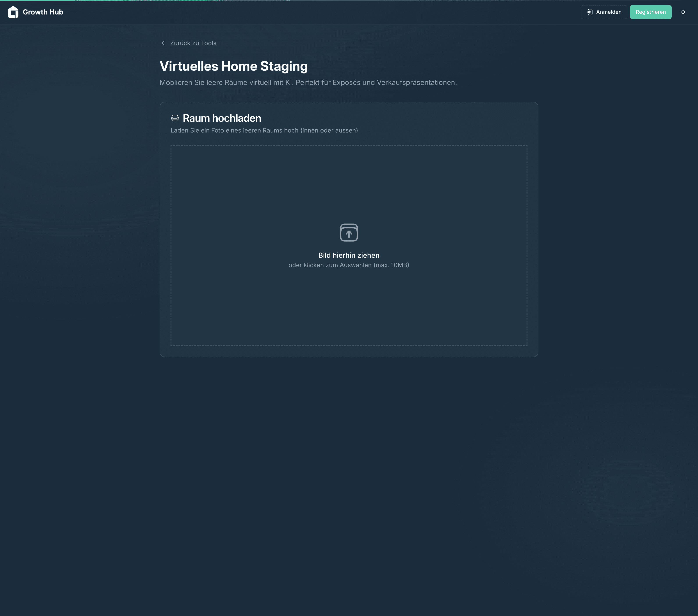Click the Growth Hub house logo icon
Image resolution: width=698 pixels, height=616 pixels.
[x=13, y=12]
